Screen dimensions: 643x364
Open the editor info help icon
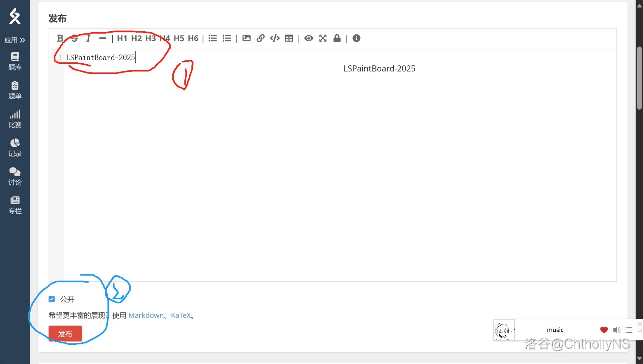(x=356, y=38)
